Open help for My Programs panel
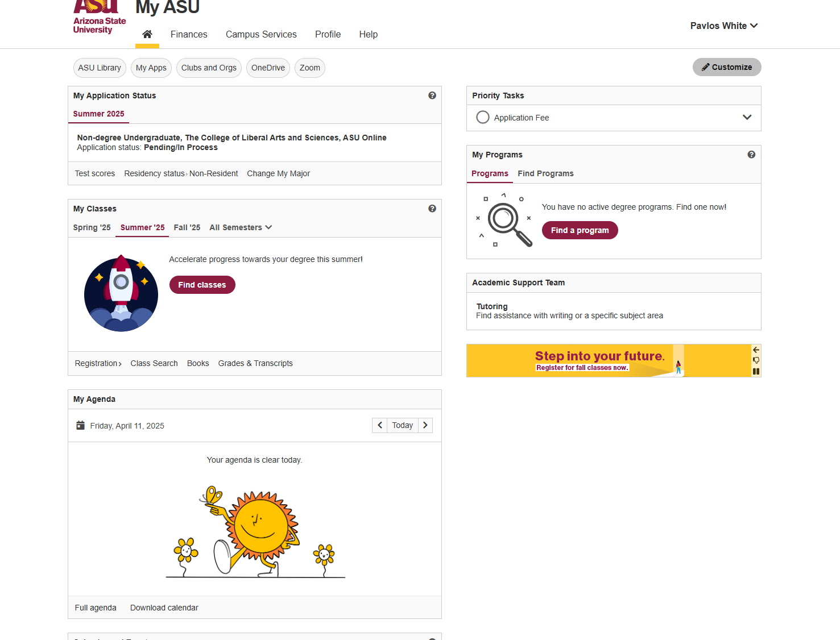This screenshot has height=640, width=840. 751,155
